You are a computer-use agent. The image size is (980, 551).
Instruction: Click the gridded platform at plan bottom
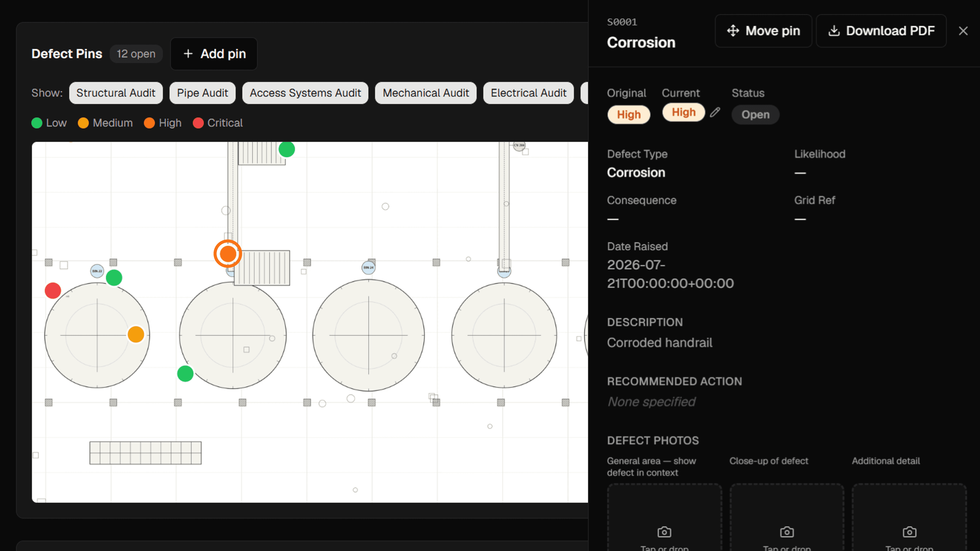(x=145, y=453)
